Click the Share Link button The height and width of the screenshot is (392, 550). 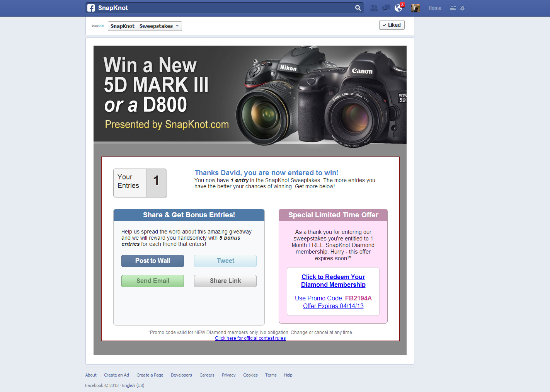point(225,281)
